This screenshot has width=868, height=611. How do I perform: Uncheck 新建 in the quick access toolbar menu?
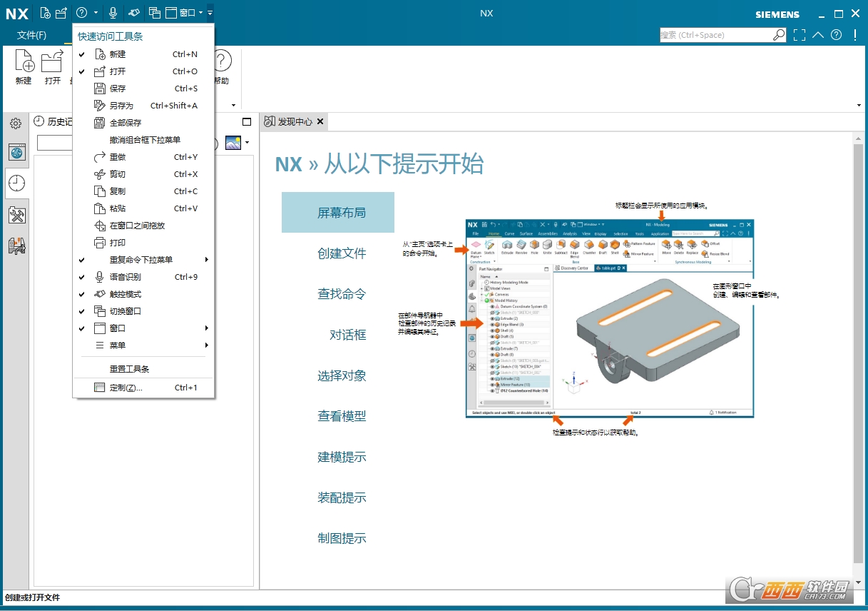pos(143,54)
